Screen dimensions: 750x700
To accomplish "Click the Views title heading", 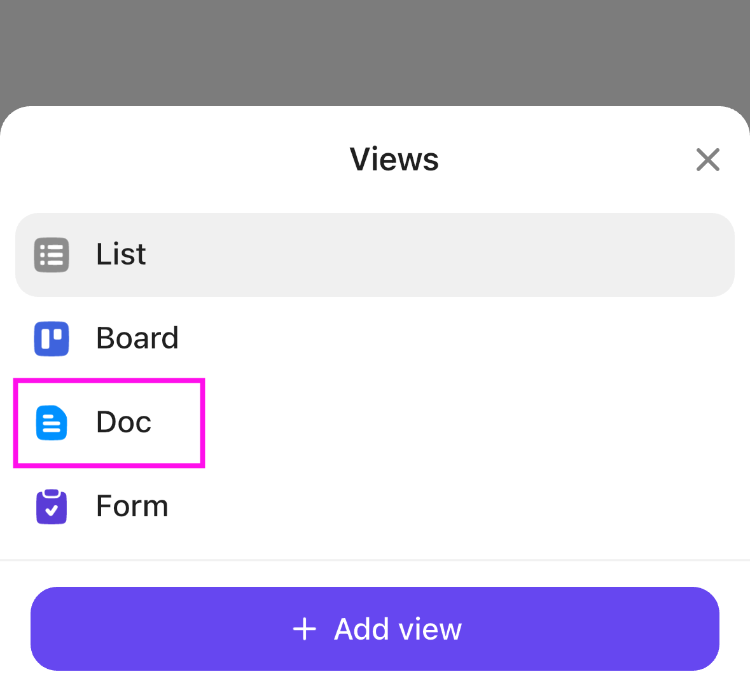I will [x=394, y=159].
